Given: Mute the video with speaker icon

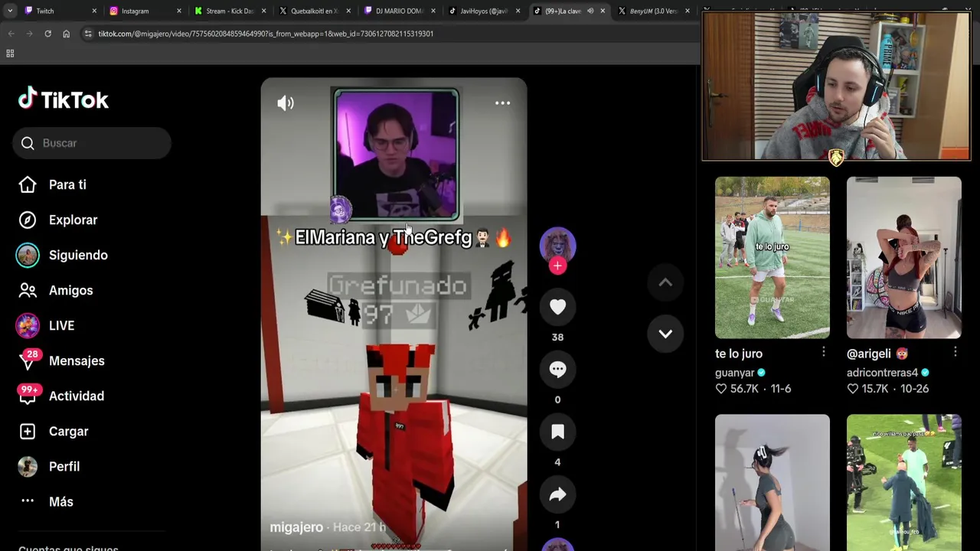Looking at the screenshot, I should point(286,103).
